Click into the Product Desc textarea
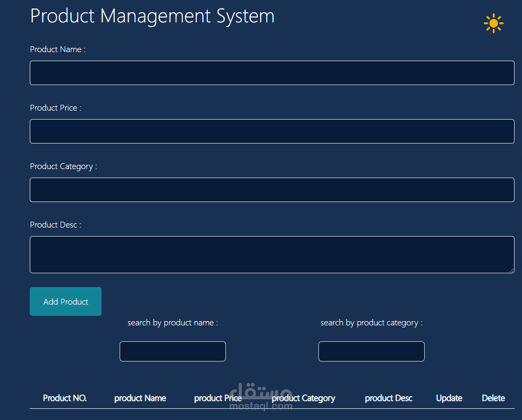 click(x=272, y=255)
